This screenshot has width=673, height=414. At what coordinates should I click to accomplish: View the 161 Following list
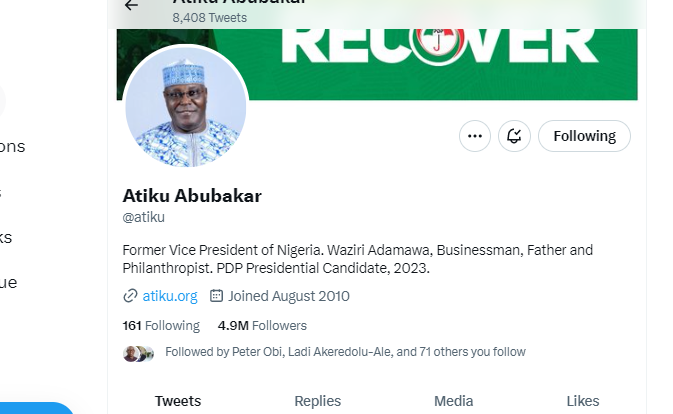(161, 326)
